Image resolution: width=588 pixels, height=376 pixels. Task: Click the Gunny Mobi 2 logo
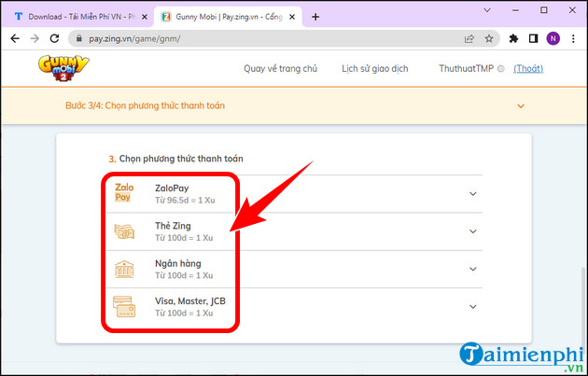(x=63, y=68)
